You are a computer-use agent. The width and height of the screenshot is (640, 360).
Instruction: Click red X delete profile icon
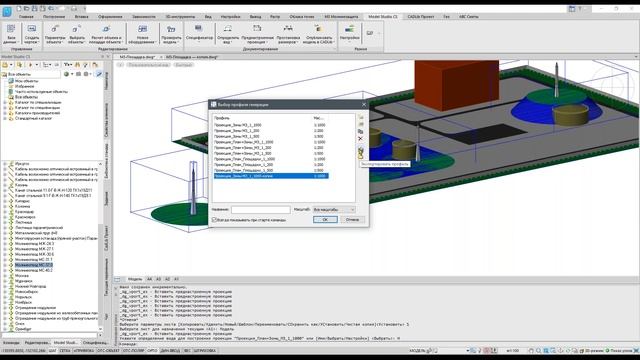pos(360,139)
